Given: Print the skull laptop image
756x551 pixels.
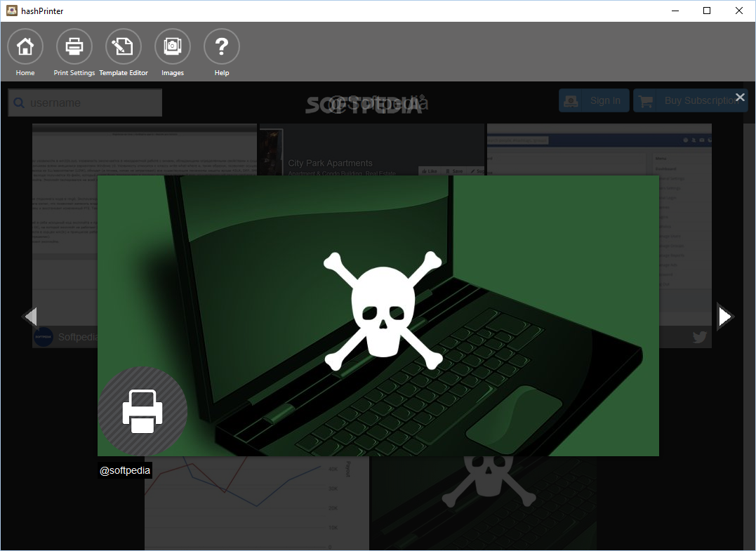Looking at the screenshot, I should pos(142,411).
